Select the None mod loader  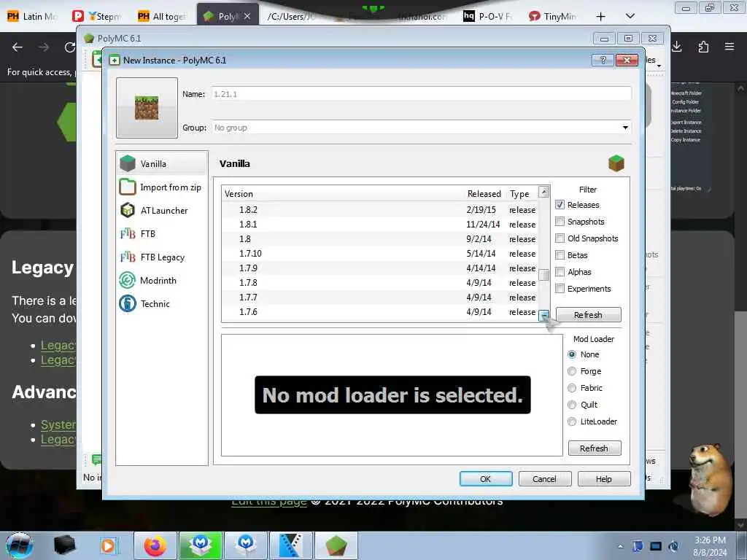pos(572,354)
